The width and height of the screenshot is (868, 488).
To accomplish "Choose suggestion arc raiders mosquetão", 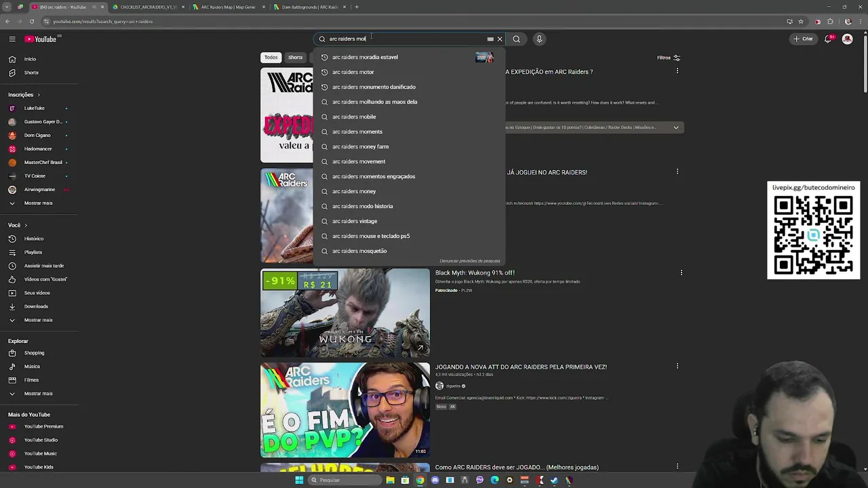I will coord(409,251).
